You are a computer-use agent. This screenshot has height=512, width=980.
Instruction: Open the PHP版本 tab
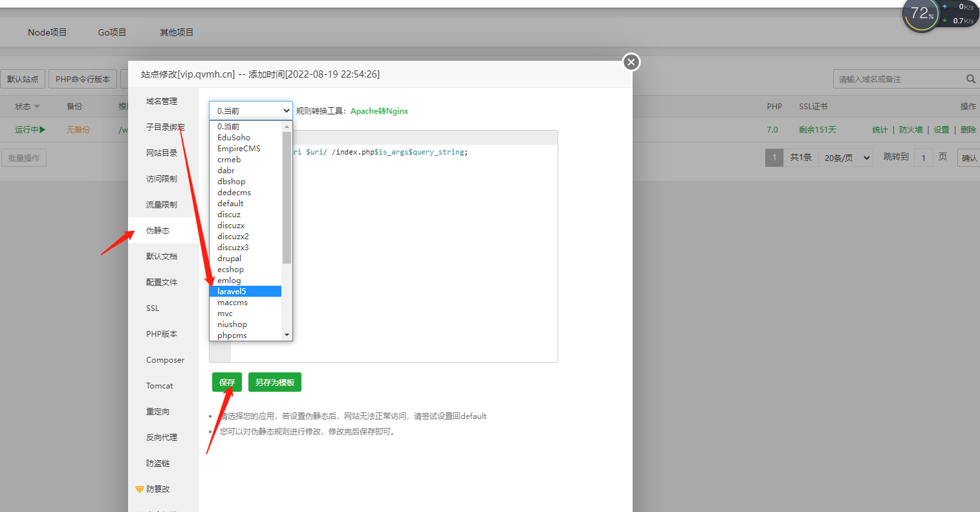pos(163,334)
